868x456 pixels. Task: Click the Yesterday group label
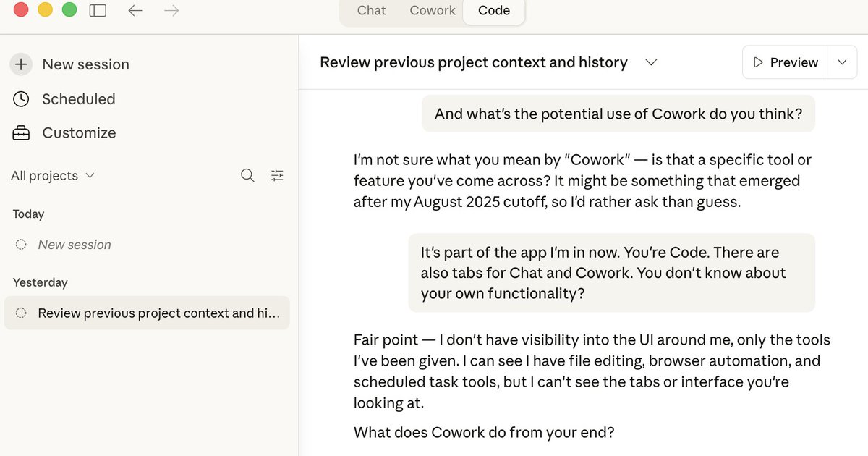pos(40,282)
